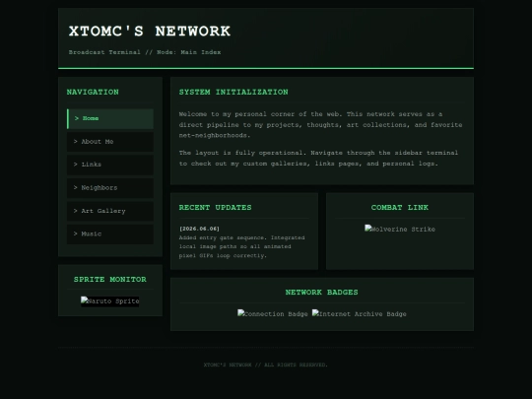This screenshot has height=399, width=532.
Task: Open the Links page in the sidebar
Action: pos(110,165)
